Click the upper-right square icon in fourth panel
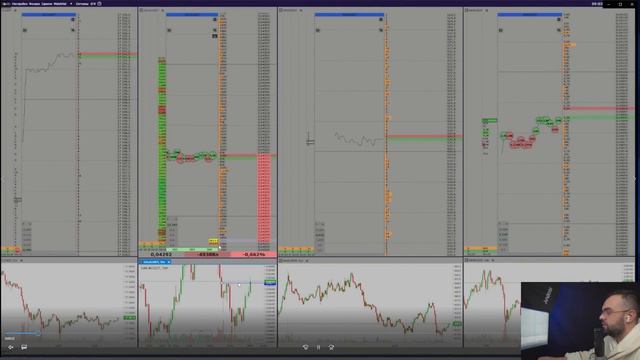The image size is (640, 360). pyautogui.click(x=559, y=19)
